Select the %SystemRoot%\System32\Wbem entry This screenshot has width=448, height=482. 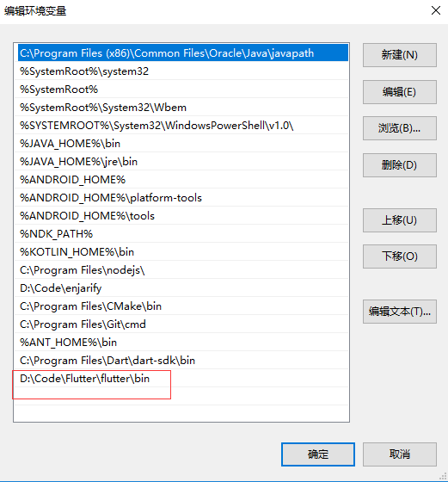(181, 108)
